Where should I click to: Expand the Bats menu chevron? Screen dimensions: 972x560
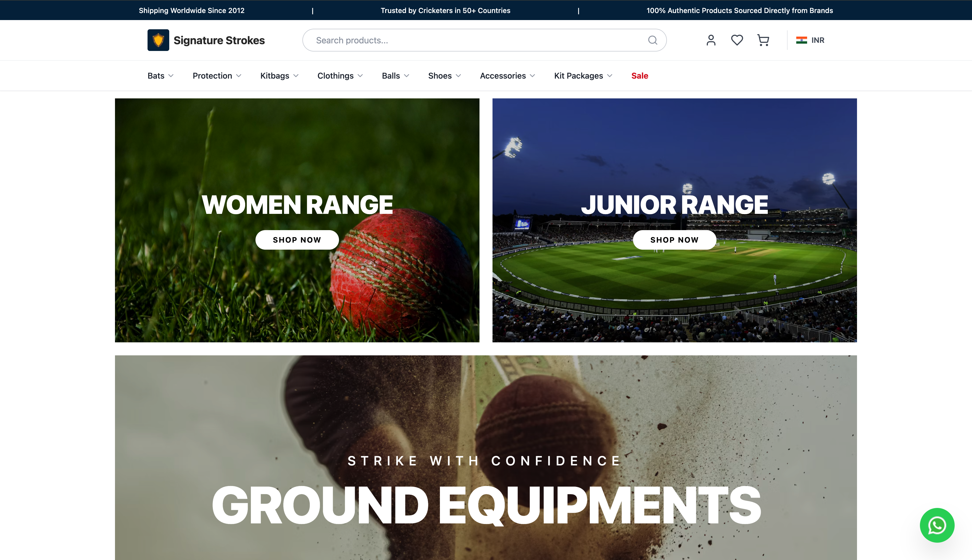(171, 76)
